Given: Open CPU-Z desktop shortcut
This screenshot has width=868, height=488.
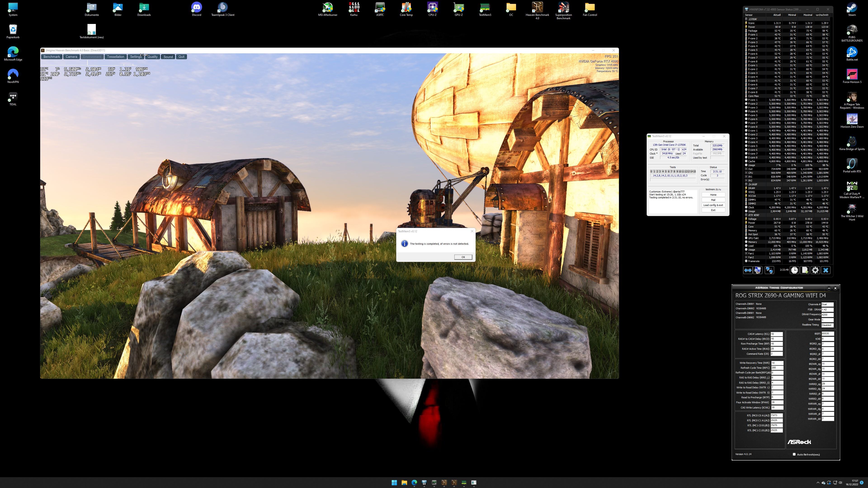Looking at the screenshot, I should [x=432, y=9].
